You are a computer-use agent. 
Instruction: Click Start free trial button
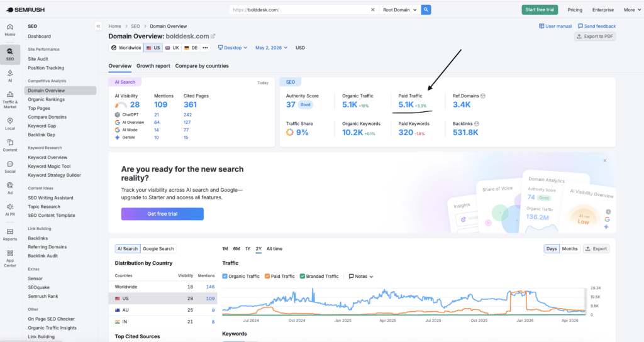(x=540, y=10)
